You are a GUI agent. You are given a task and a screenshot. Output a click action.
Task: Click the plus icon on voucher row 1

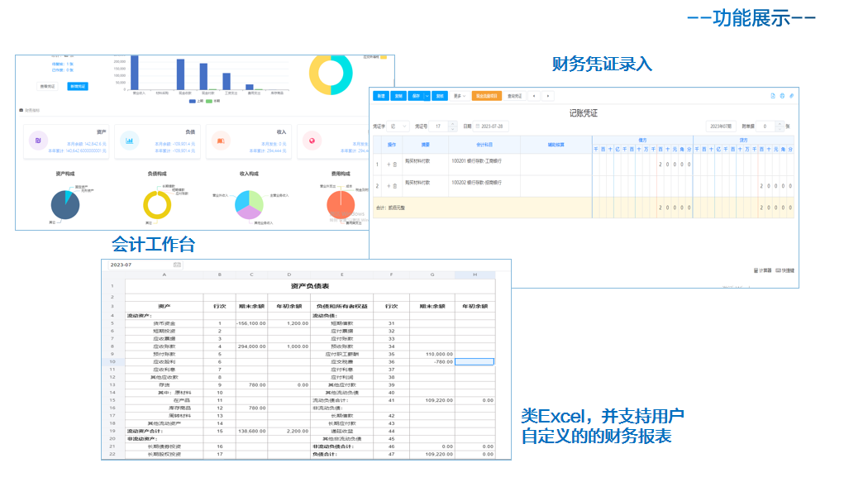[x=389, y=165]
